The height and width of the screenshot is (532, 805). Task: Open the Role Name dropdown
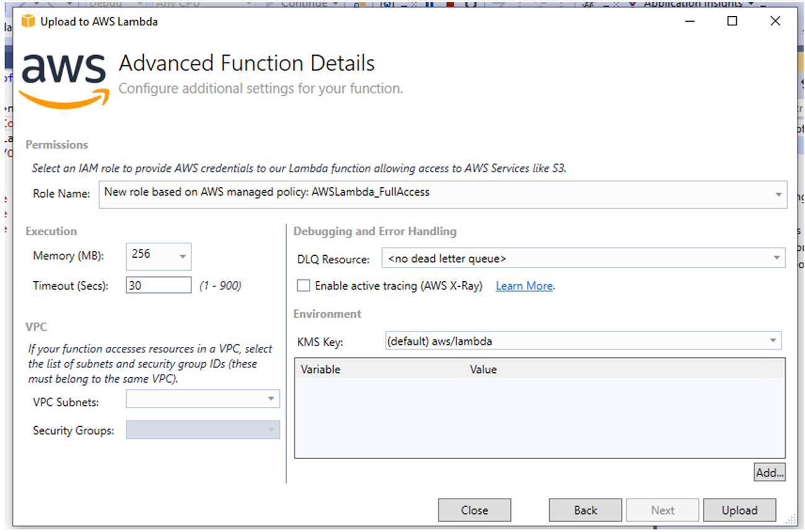point(443,194)
